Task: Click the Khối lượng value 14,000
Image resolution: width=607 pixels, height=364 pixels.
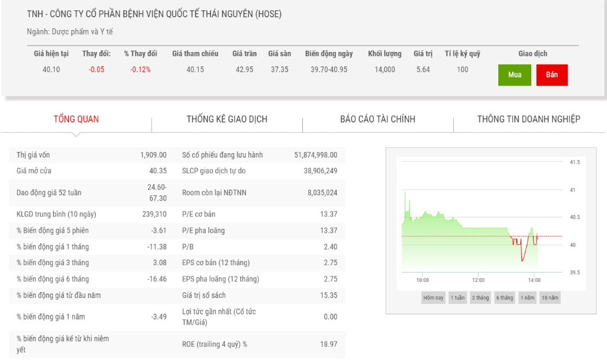Action: 385,70
